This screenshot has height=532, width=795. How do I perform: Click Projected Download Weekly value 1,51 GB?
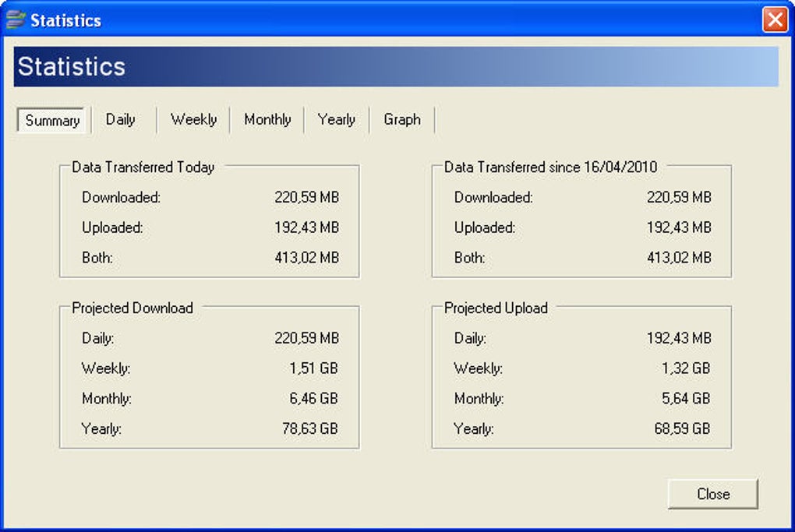[x=314, y=368]
